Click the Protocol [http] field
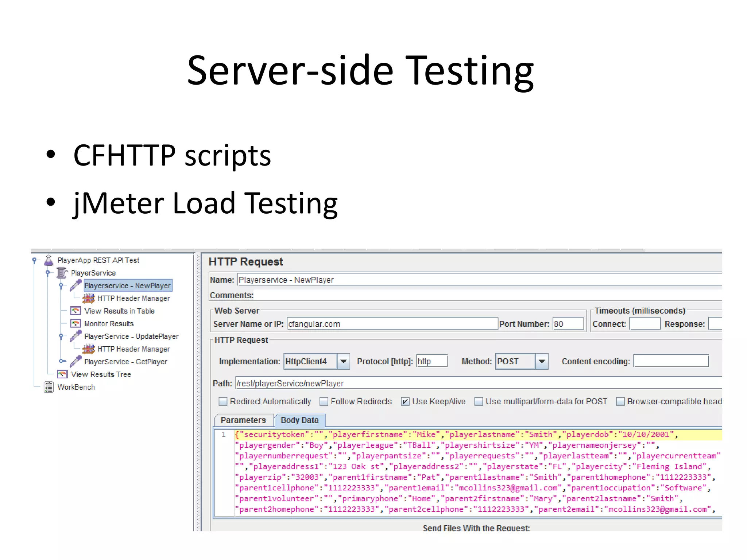Screen dimensions: 747x560 coord(432,361)
